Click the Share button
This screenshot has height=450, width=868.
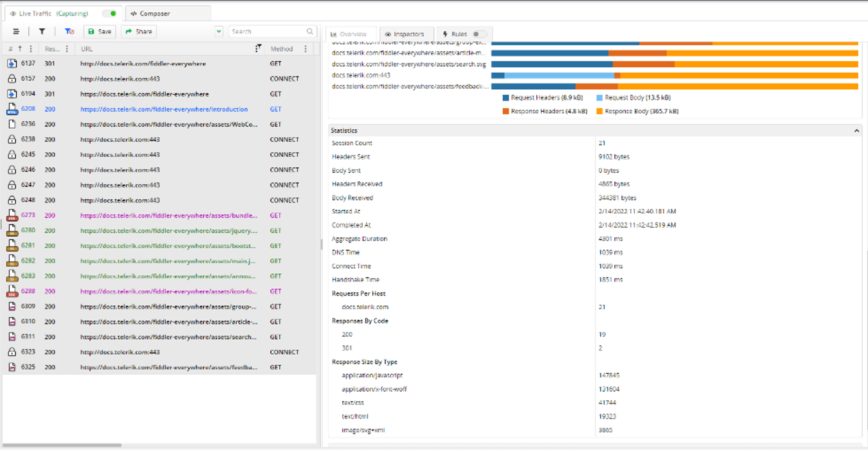(139, 31)
